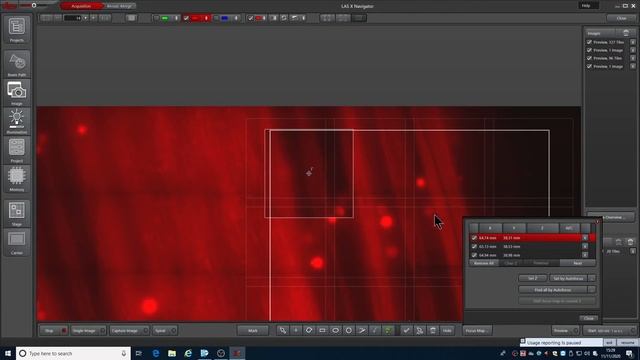
Task: Uncheck Preview, 96 Tiles image
Action: 589,58
